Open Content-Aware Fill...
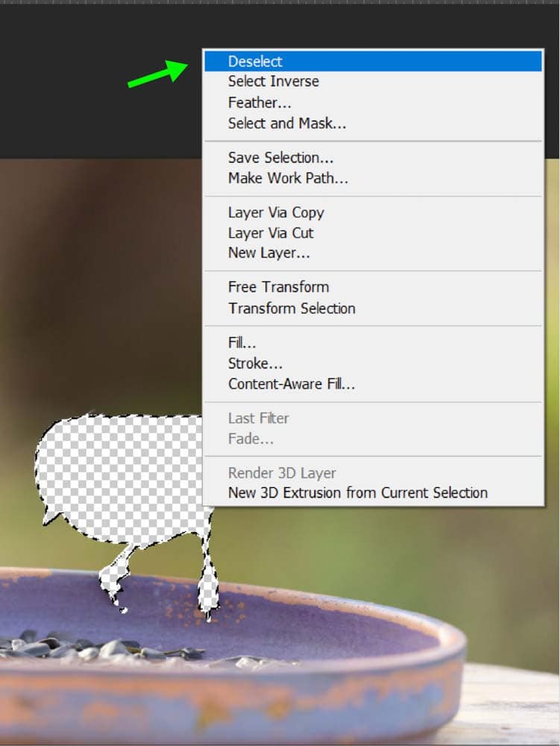The height and width of the screenshot is (746, 560). point(373,383)
